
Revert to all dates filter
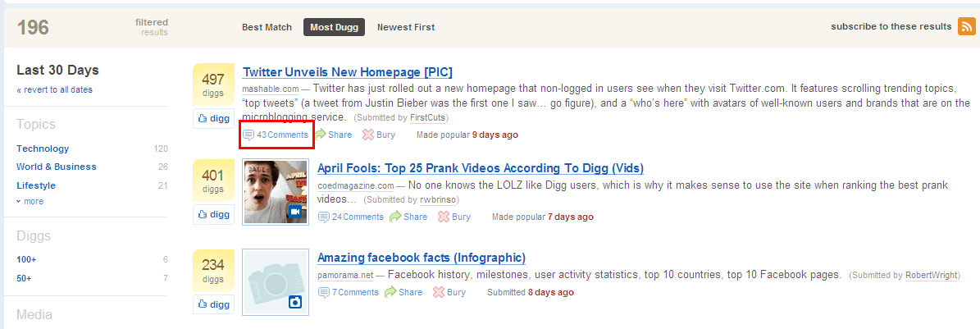coord(54,89)
